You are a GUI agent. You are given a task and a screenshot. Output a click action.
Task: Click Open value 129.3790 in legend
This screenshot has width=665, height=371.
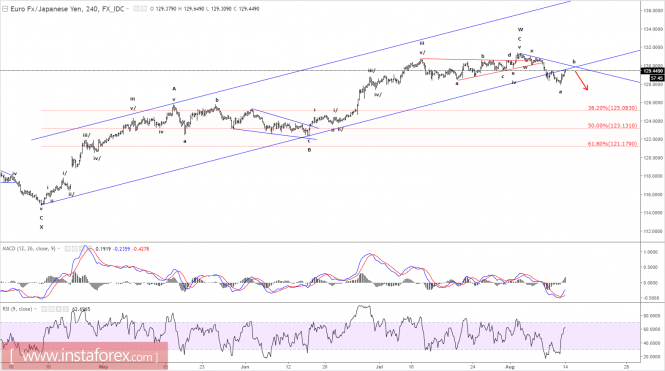(x=166, y=8)
